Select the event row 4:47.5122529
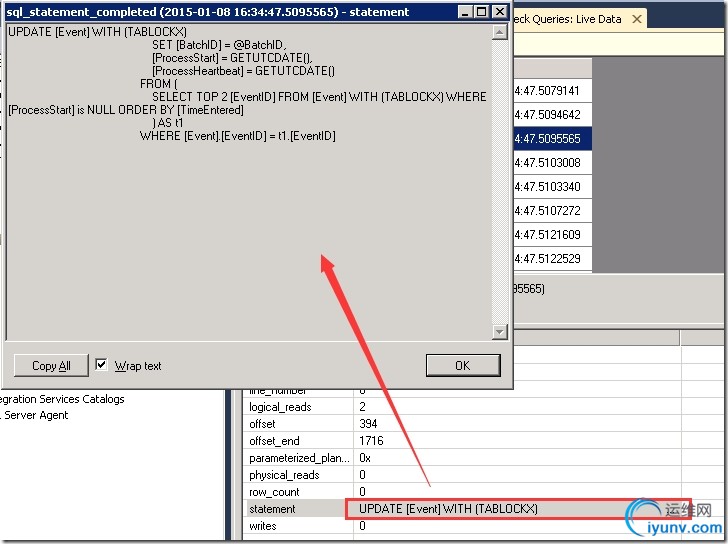This screenshot has height=544, width=728. point(552,259)
